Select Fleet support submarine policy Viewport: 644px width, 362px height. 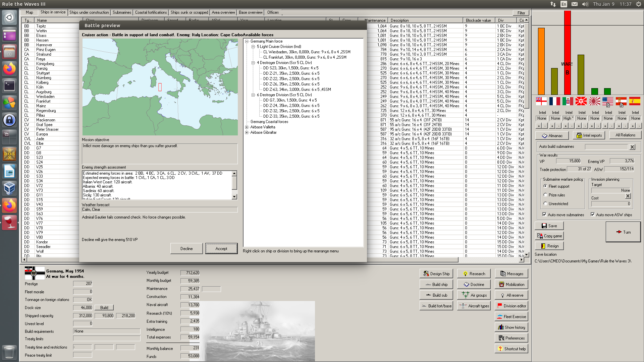pos(545,186)
